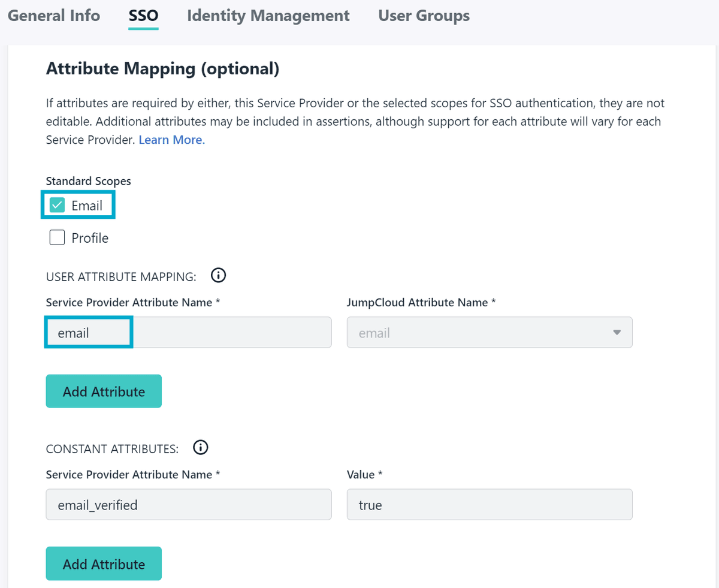Click the info icon beside CONSTANT ATTRIBUTES
Viewport: 719px width, 588px height.
tap(201, 447)
